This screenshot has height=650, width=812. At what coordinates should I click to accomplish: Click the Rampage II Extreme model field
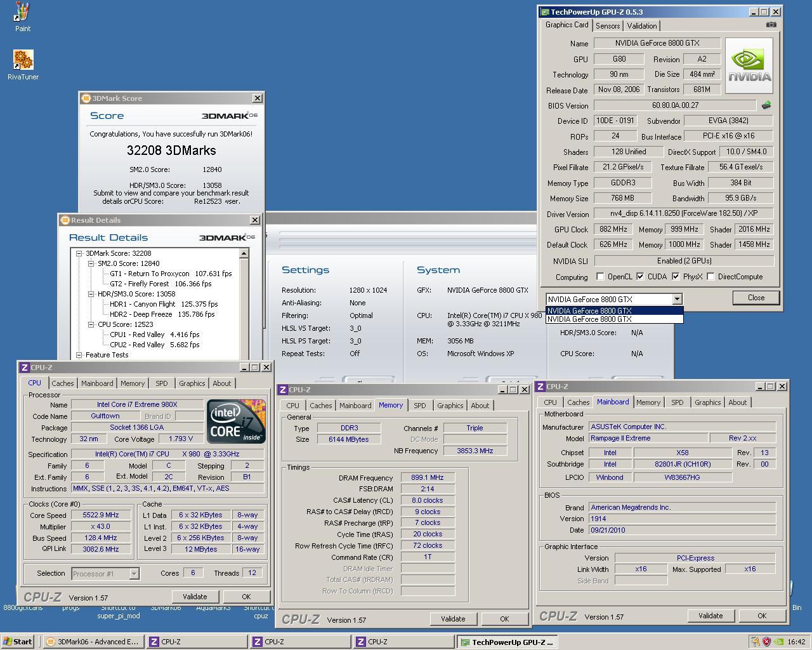(648, 439)
